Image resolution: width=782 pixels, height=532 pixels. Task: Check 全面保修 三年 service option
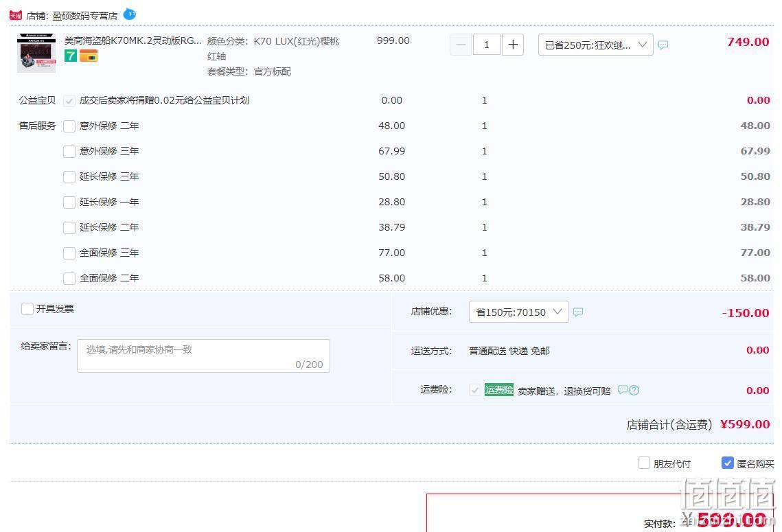pos(69,253)
